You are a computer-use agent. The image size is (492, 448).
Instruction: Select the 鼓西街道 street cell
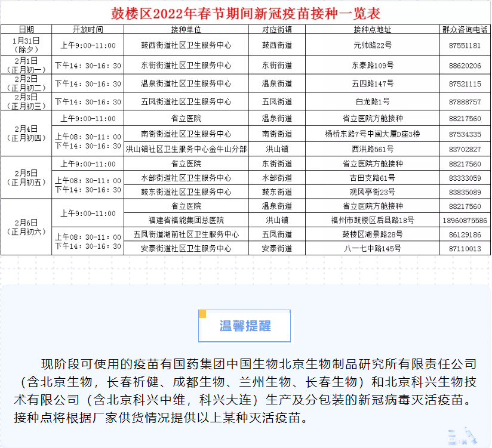click(x=277, y=45)
